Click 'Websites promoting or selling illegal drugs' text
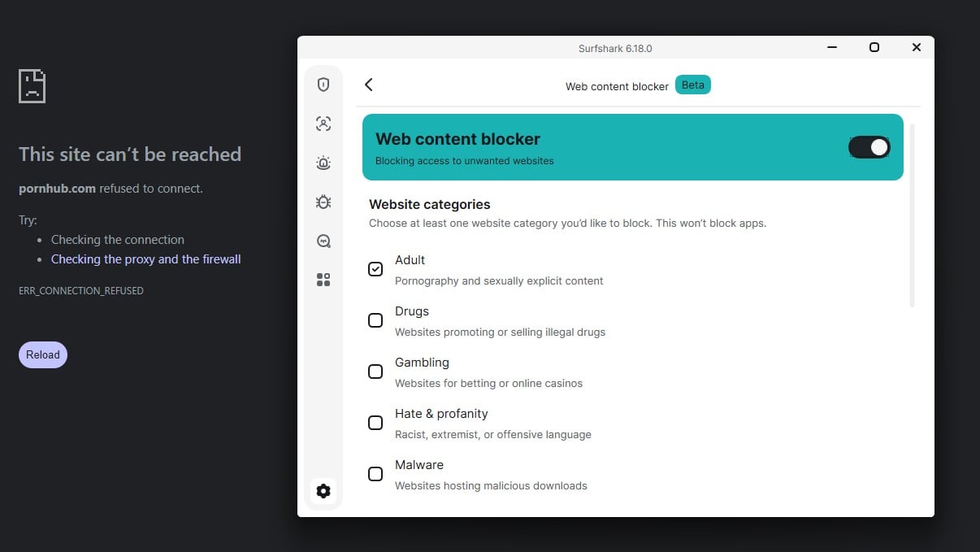This screenshot has height=552, width=980. click(500, 333)
